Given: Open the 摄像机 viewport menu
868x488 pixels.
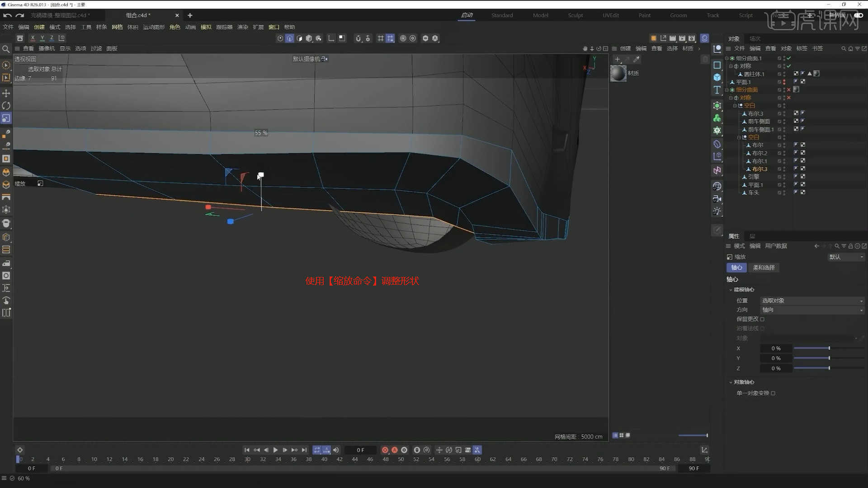Looking at the screenshot, I should click(x=47, y=48).
